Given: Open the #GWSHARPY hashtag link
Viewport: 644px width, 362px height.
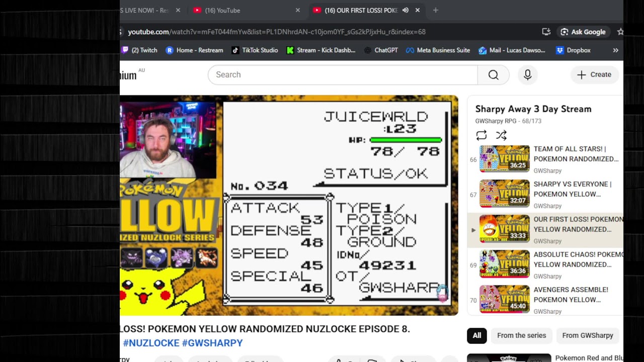Looking at the screenshot, I should [212, 343].
